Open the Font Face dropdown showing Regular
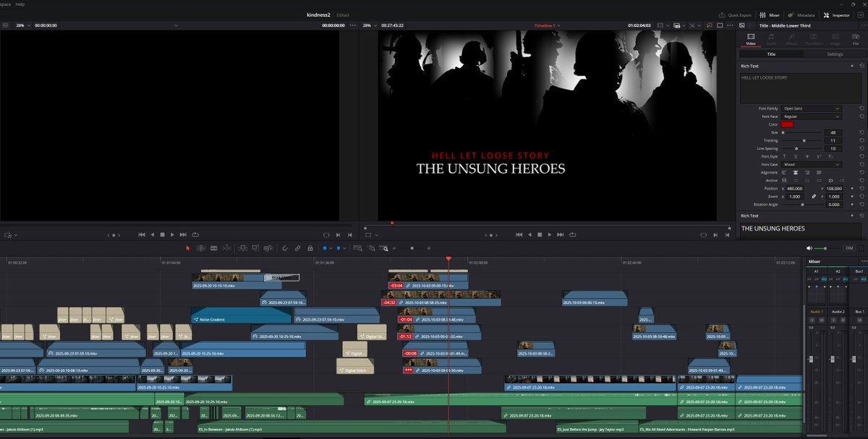Screen dimensions: 868x439 point(812,116)
